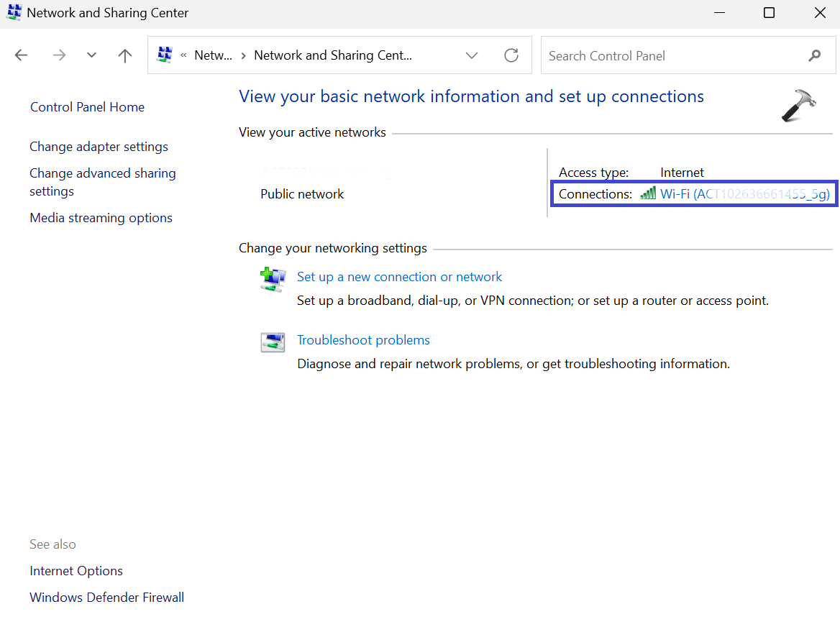This screenshot has height=622, width=840.
Task: Expand the address bar history dropdown
Action: pyautogui.click(x=472, y=55)
